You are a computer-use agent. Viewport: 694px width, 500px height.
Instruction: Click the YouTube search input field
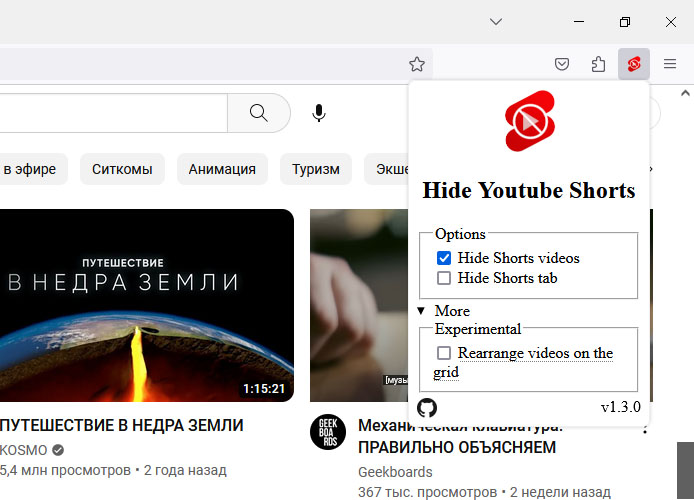[113, 113]
